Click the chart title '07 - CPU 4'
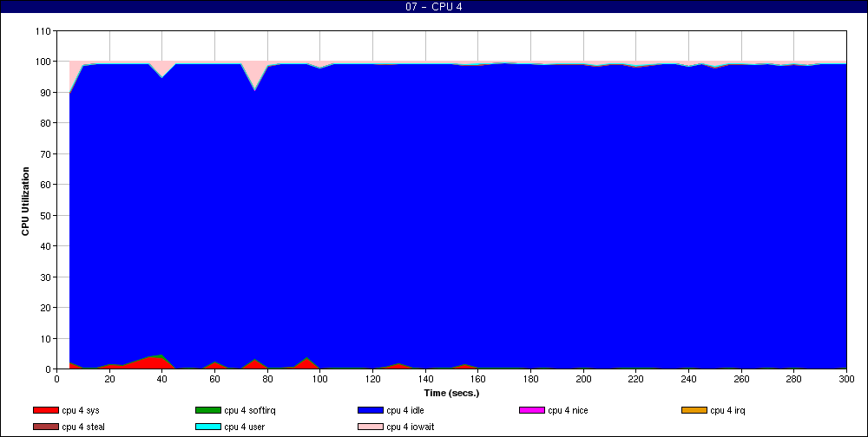The width and height of the screenshot is (868, 437). (433, 7)
